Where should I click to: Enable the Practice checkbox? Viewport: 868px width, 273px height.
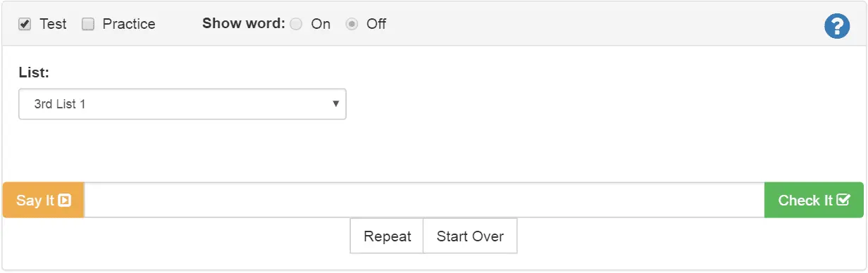(88, 25)
